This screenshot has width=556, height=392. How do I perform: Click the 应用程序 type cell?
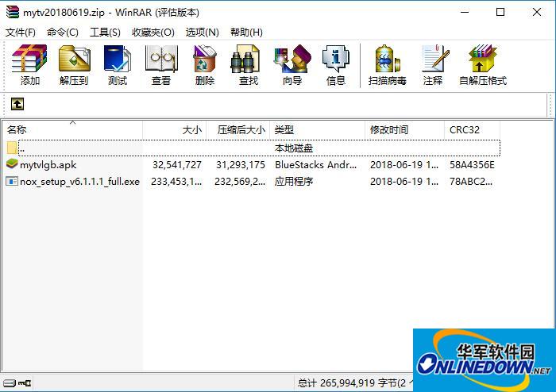(x=294, y=181)
